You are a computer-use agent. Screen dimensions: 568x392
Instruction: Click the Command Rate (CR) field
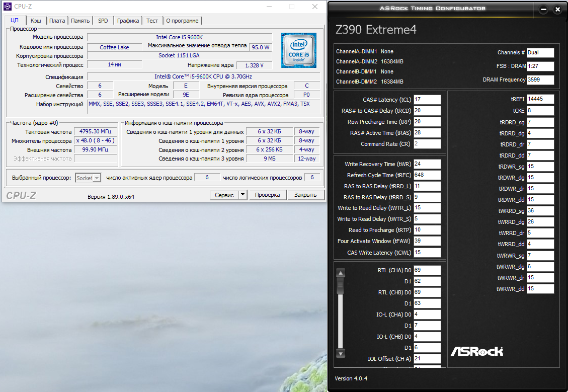[x=427, y=144]
